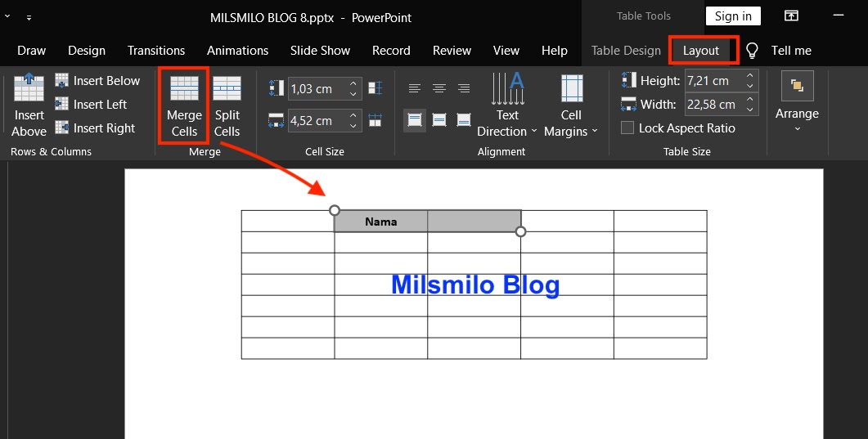
Task: Center cell text vertically
Action: 439,119
